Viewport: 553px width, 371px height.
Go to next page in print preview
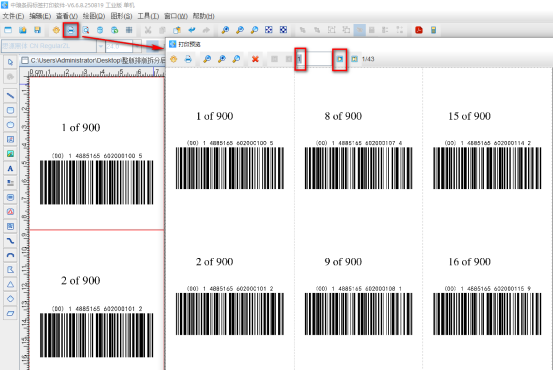[x=340, y=59]
